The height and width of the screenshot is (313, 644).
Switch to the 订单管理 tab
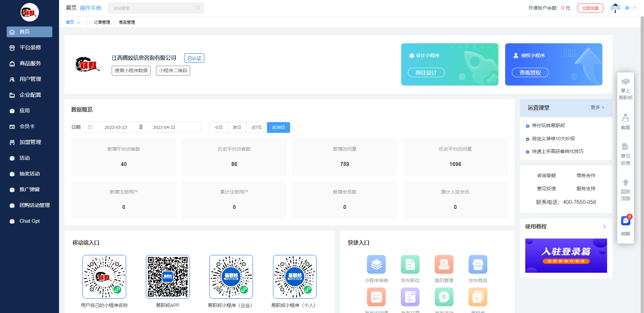point(102,22)
